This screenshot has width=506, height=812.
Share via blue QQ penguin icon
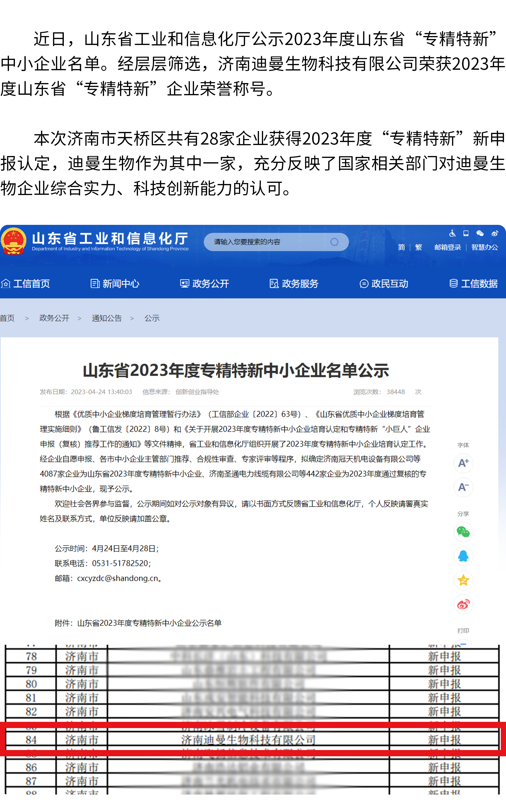[x=463, y=556]
